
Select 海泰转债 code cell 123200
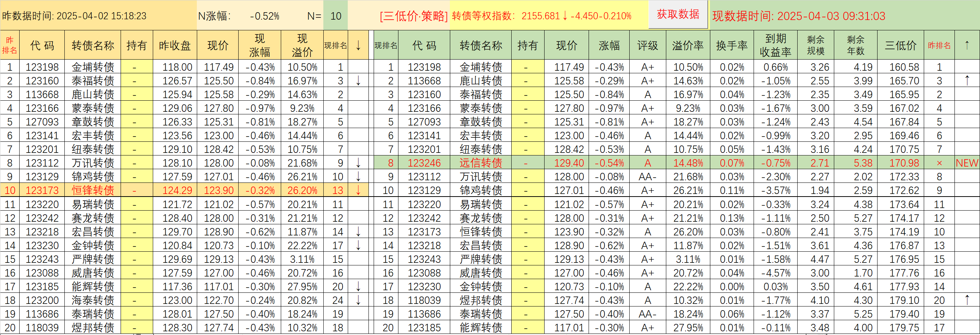[42, 300]
